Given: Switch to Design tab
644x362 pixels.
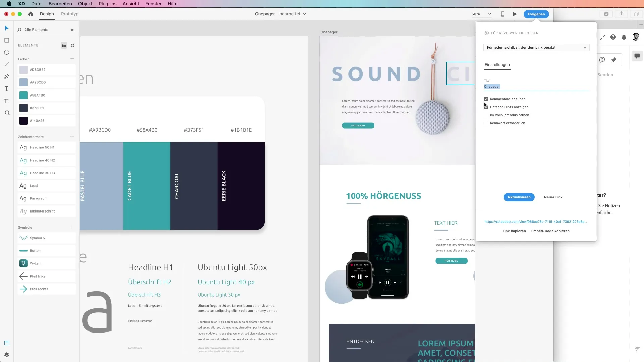Looking at the screenshot, I should (47, 14).
